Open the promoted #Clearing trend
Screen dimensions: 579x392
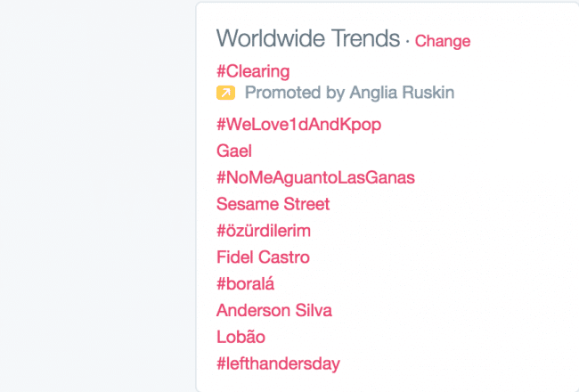click(253, 71)
